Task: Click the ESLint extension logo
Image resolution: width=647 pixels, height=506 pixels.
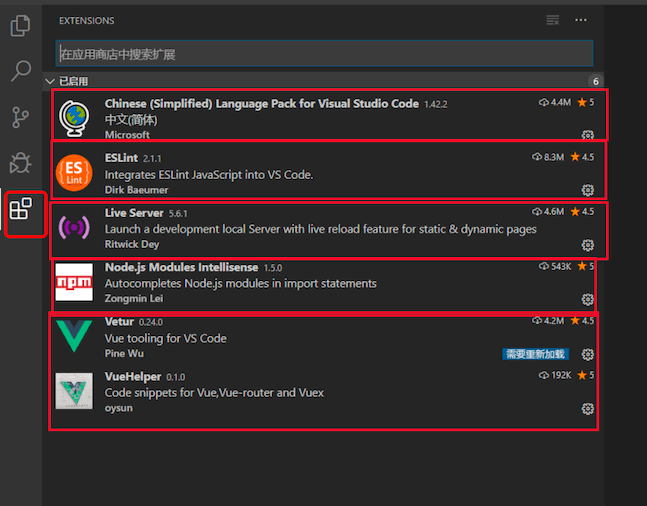Action: point(74,173)
